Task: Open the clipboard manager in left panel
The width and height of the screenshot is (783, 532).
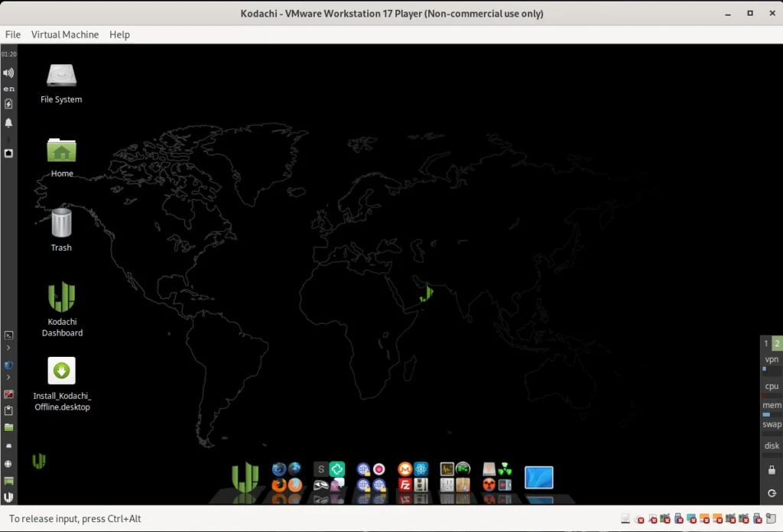Action: [x=8, y=410]
